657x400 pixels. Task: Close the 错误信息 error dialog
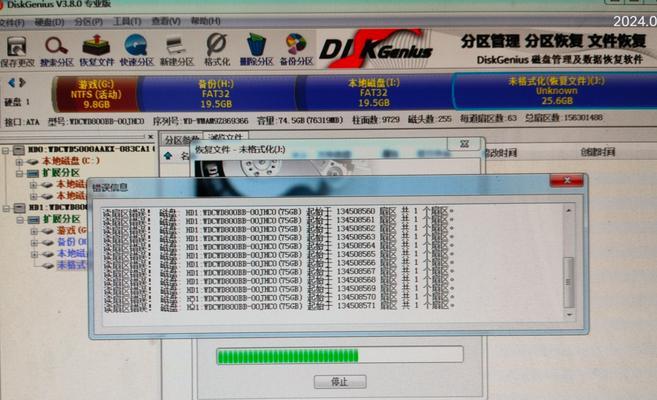[566, 181]
